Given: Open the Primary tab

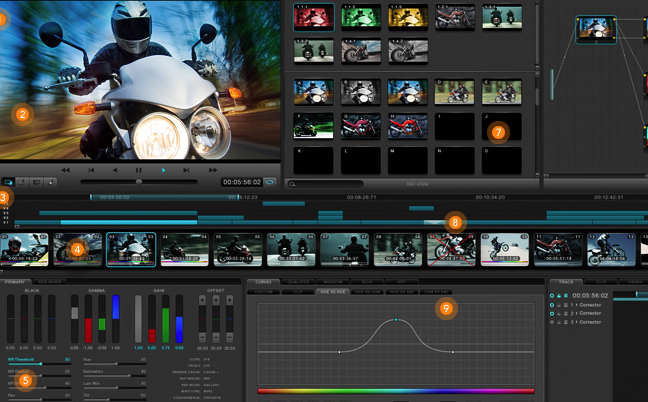Looking at the screenshot, I should pos(15,282).
